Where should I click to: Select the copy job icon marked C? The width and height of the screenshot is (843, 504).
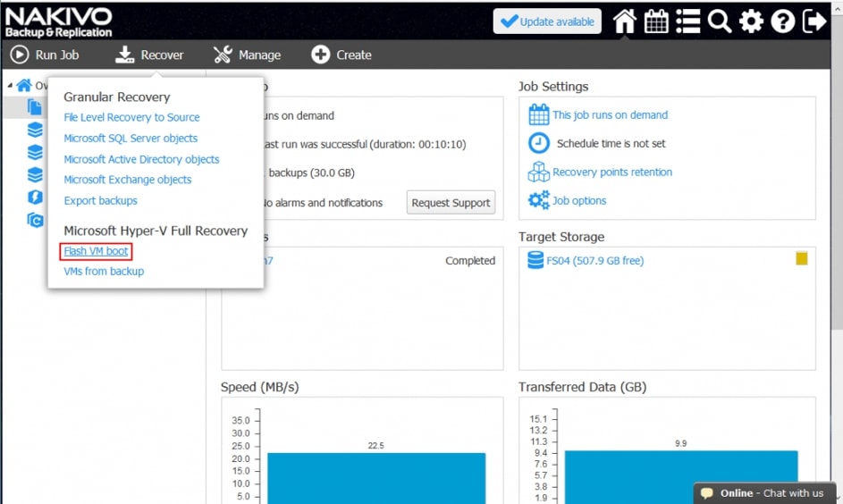(35, 220)
